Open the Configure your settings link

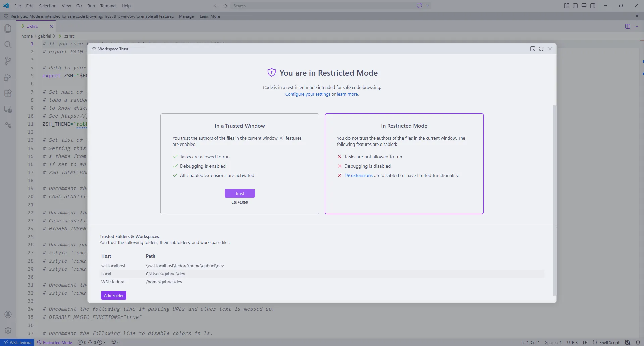point(308,94)
